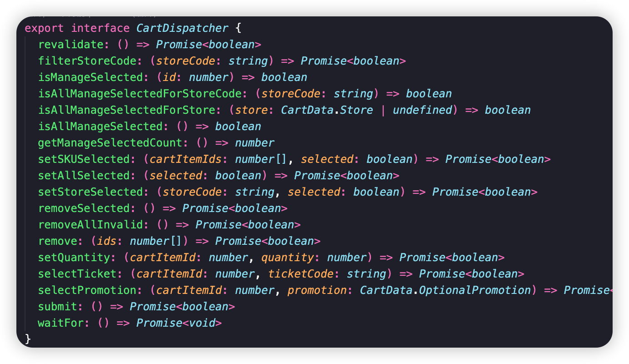Click setAllSelected property name
This screenshot has width=629, height=364.
tap(84, 176)
